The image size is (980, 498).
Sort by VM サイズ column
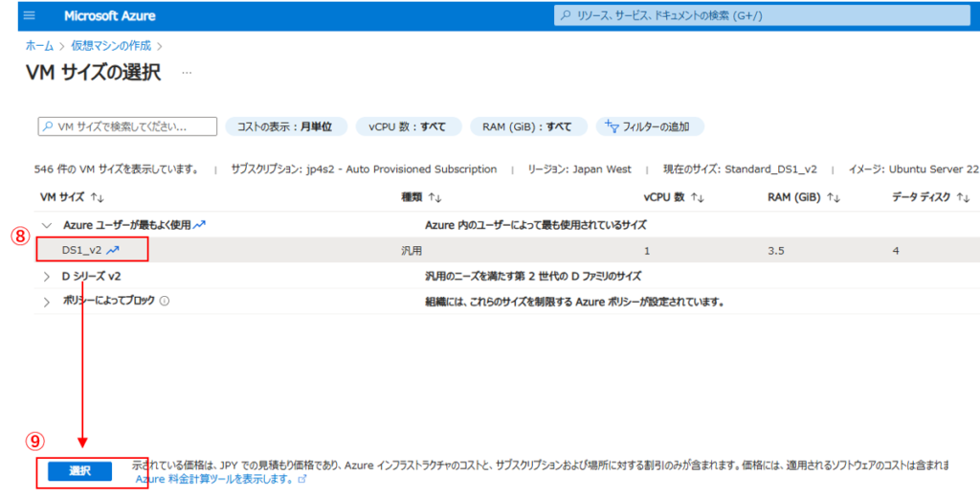[x=72, y=197]
